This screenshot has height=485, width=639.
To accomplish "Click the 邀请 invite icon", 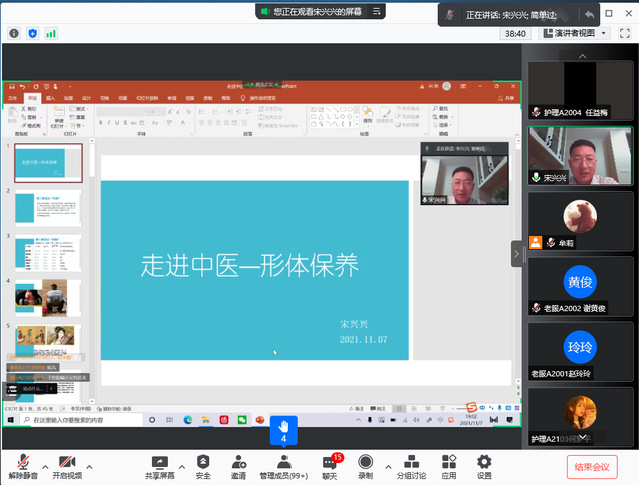I will 239,465.
